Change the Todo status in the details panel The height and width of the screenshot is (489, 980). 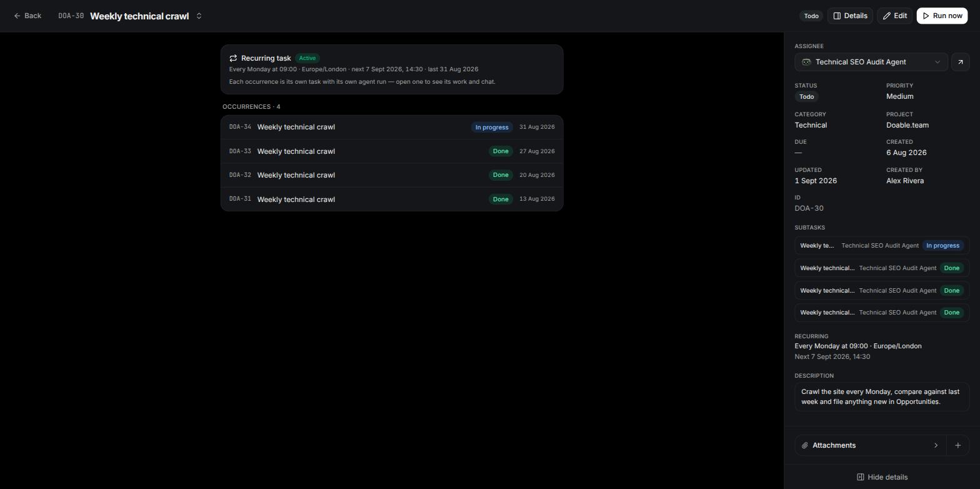pyautogui.click(x=807, y=97)
